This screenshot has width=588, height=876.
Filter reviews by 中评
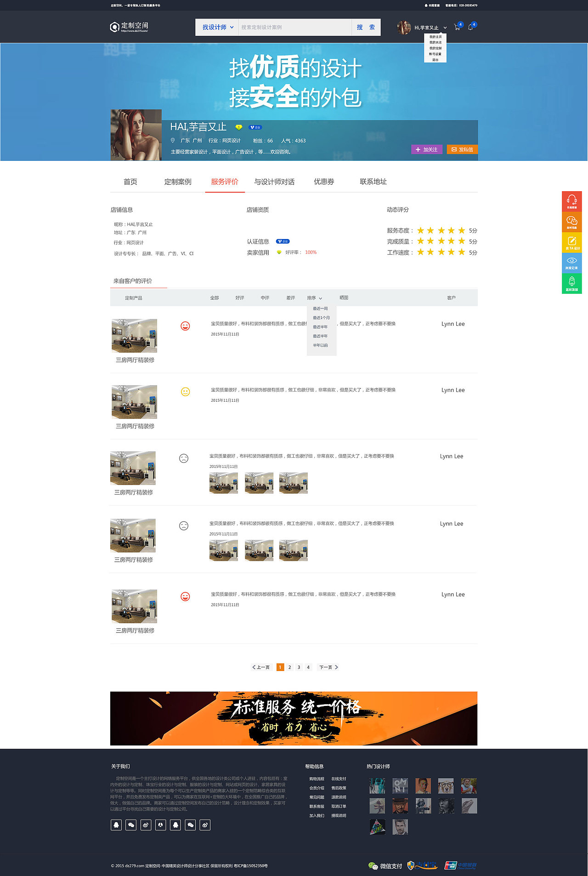tap(265, 298)
